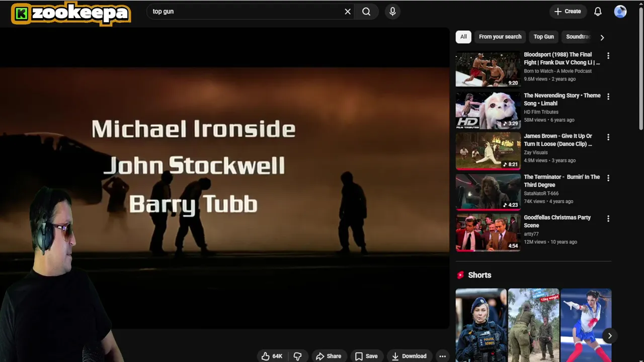The image size is (644, 362).
Task: Open options menu for Goodfellas video
Action: click(608, 219)
